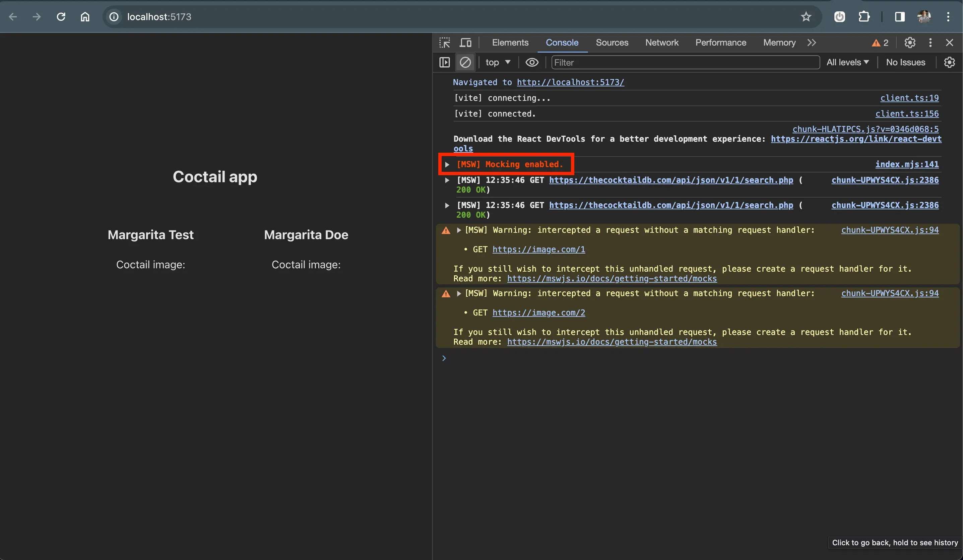Click the yellow warnings count badge
The image size is (963, 560).
tap(880, 43)
